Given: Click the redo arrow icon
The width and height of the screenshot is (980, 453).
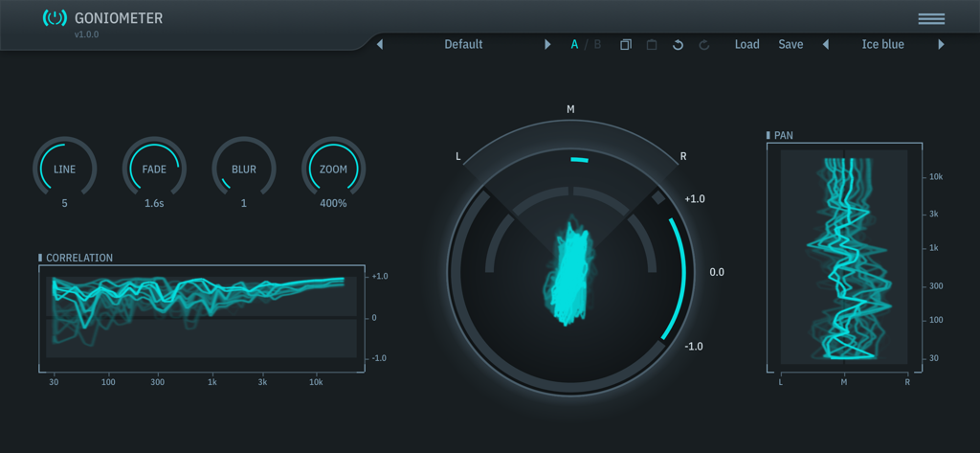Looking at the screenshot, I should pos(704,45).
